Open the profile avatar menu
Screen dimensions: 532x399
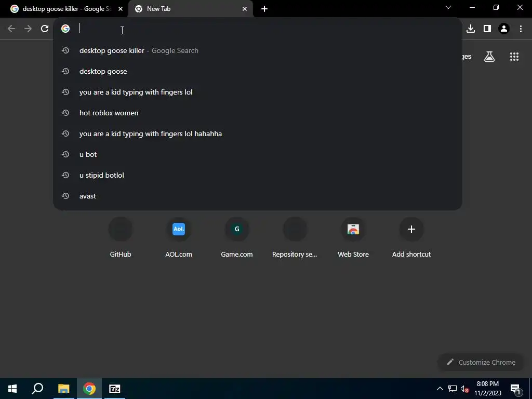click(504, 29)
